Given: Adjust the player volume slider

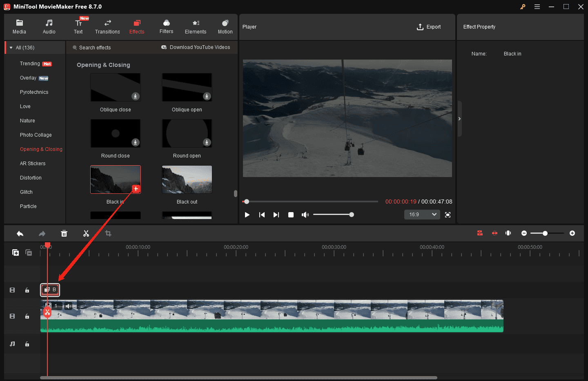Looking at the screenshot, I should (x=333, y=215).
